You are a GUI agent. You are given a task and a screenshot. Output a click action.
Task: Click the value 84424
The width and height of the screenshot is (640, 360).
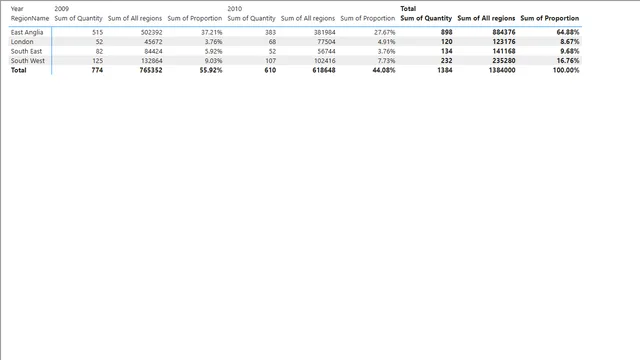pos(153,51)
